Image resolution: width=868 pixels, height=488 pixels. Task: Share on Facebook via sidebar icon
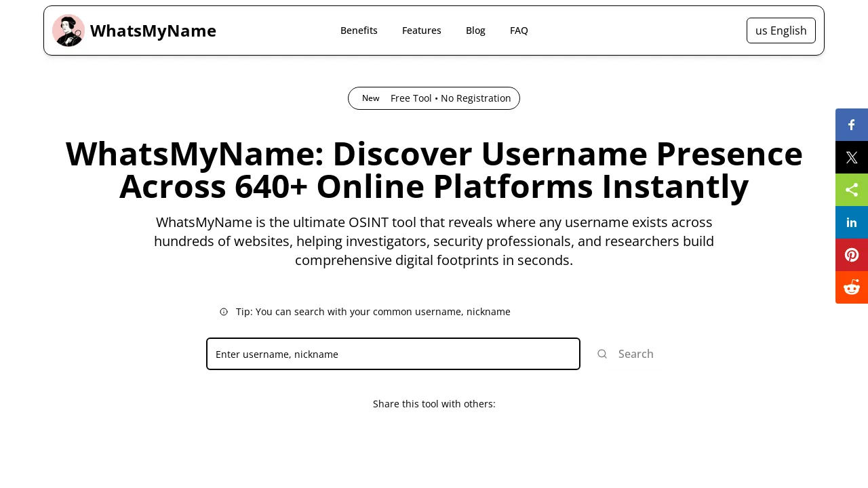(x=852, y=125)
